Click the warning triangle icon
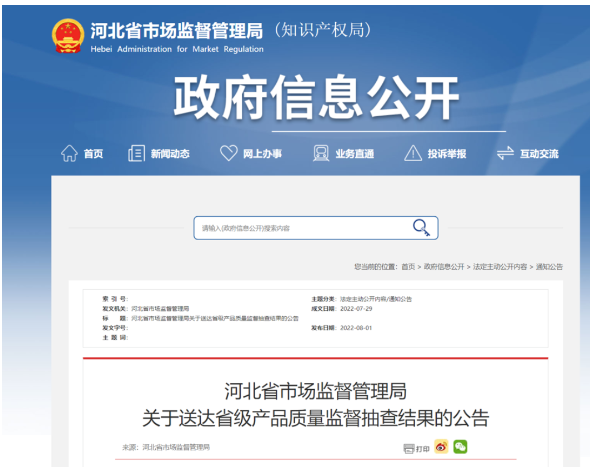Viewport: 594px width, 468px height. point(413,153)
